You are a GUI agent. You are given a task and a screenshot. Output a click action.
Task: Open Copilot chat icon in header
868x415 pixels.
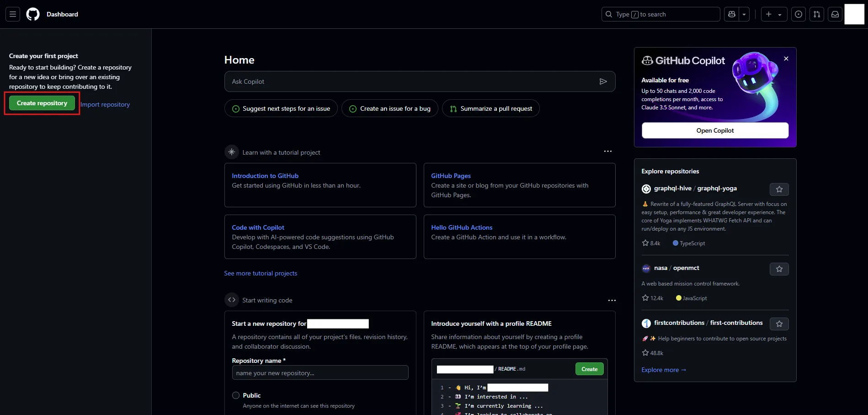[731, 14]
